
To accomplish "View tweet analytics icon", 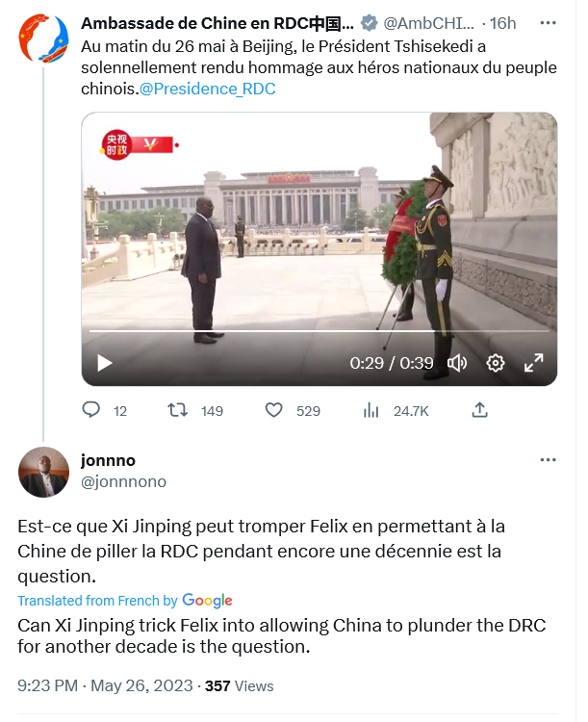I will pos(371,410).
